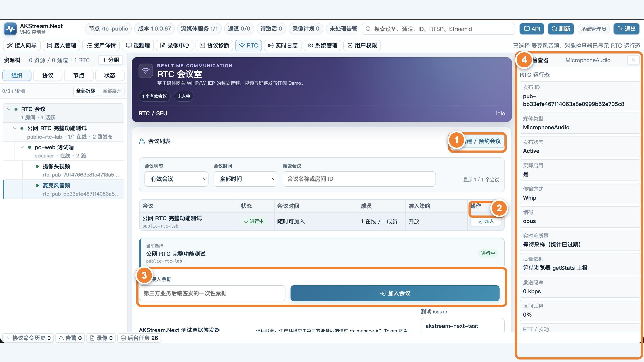Screen dimensions: 644x362
Task: Select the 协议 tree grouping toggle
Action: pos(48,75)
